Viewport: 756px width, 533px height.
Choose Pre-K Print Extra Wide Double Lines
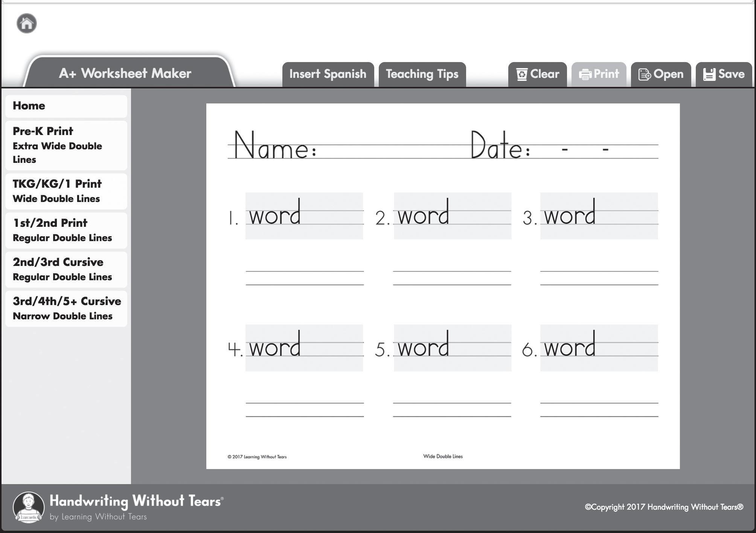(66, 145)
